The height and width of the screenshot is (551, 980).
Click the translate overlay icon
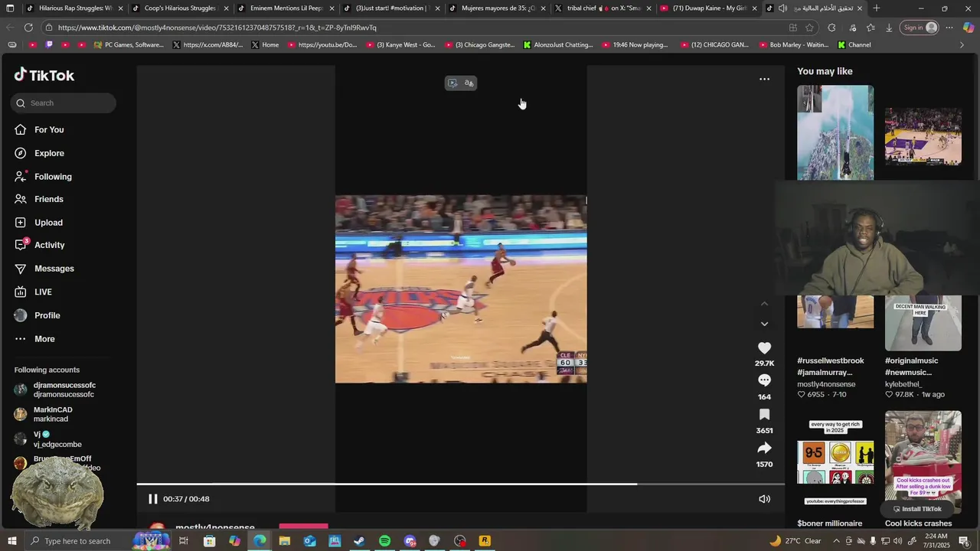tap(469, 83)
